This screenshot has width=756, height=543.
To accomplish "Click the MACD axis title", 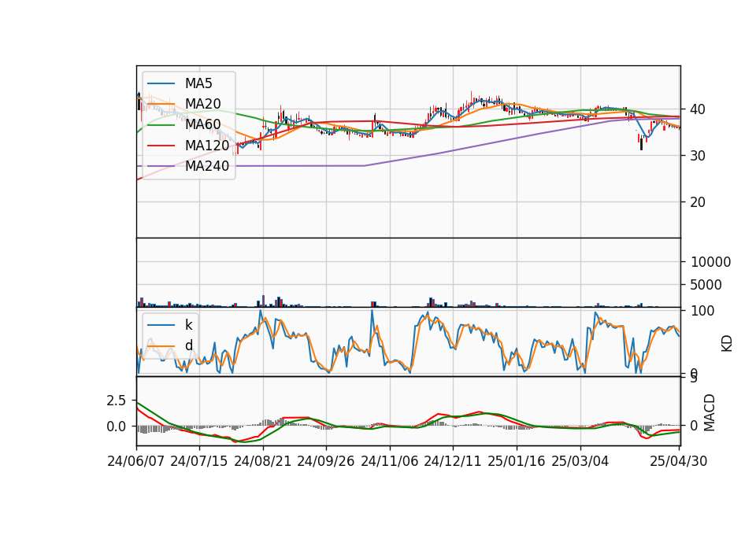I will point(710,413).
